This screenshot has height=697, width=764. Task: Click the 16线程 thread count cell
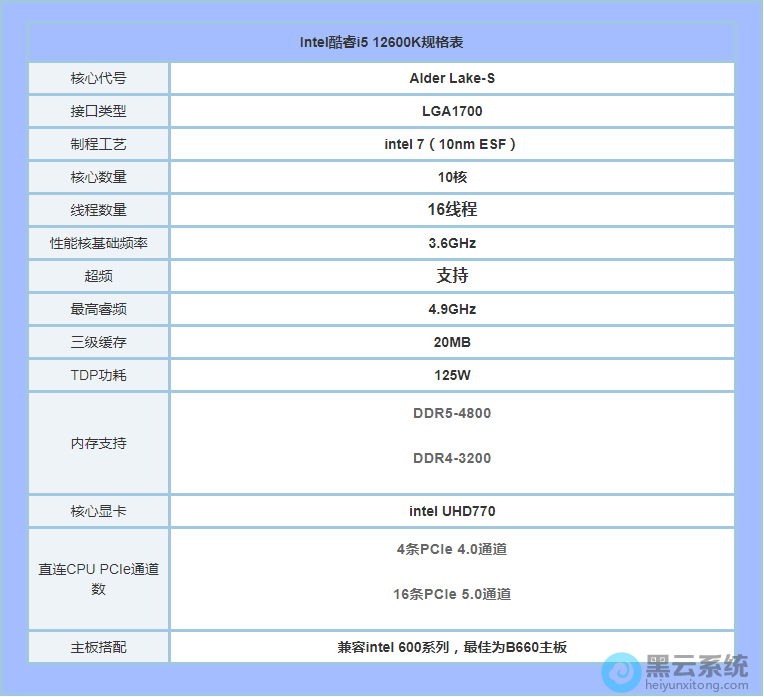click(x=452, y=210)
